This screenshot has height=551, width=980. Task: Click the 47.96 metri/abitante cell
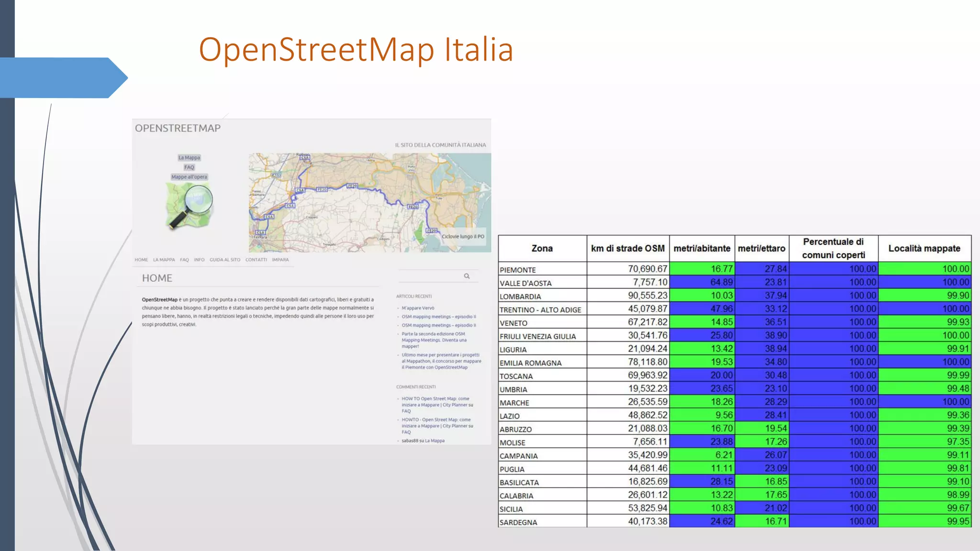702,309
